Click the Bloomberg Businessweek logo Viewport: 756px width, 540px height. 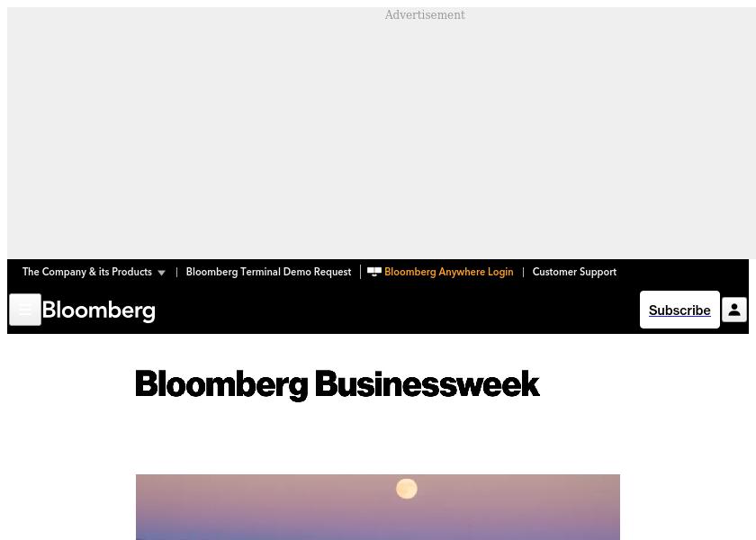pyautogui.click(x=337, y=385)
